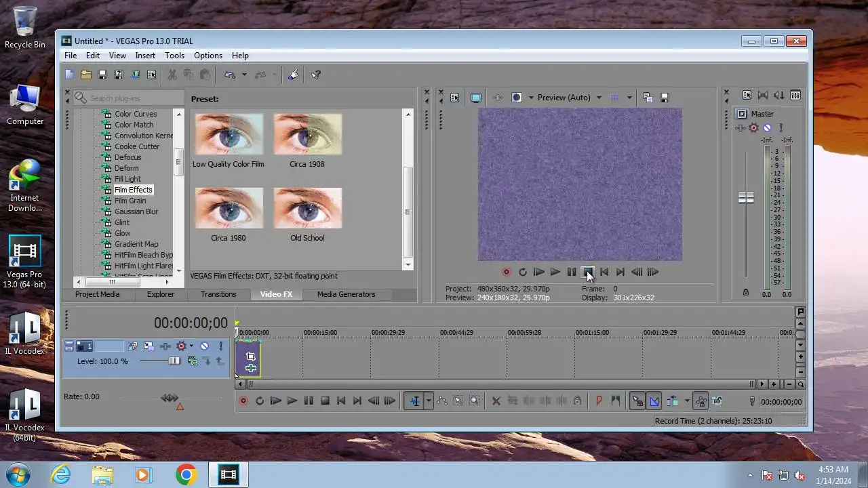Viewport: 868px width, 488px height.
Task: Go to end in timeline transport
Action: pos(357,401)
